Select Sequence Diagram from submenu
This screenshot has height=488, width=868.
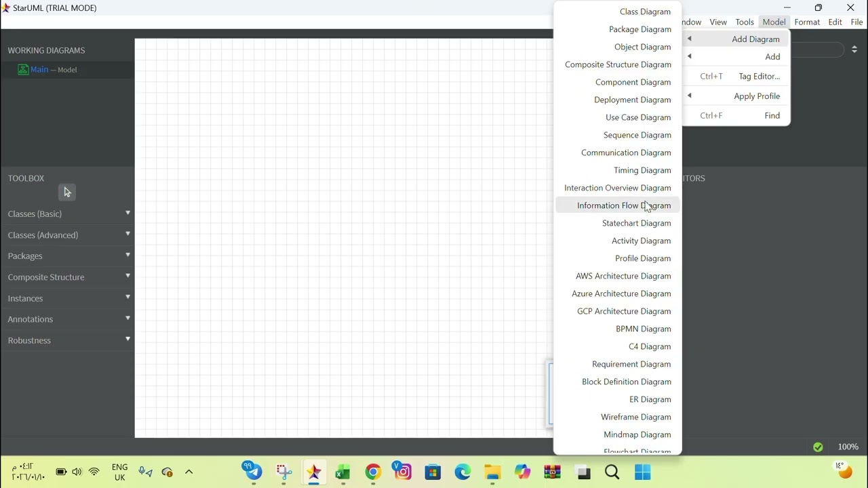coord(618,135)
